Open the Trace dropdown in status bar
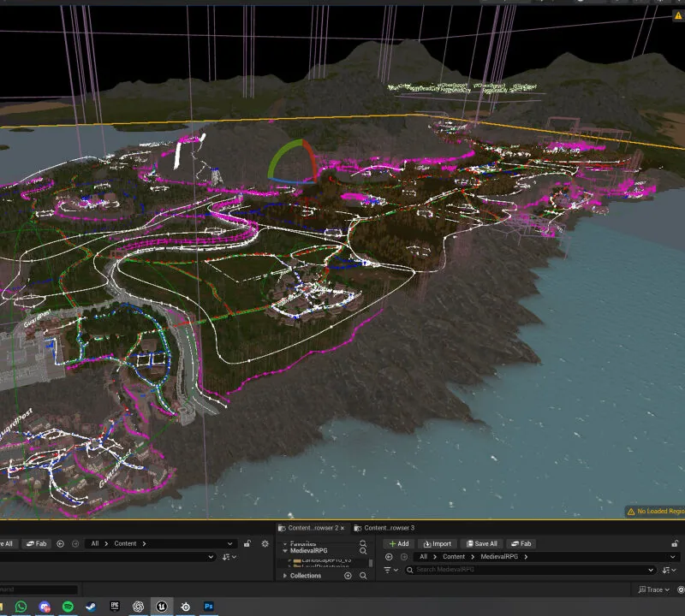The width and height of the screenshot is (685, 616). [x=653, y=589]
